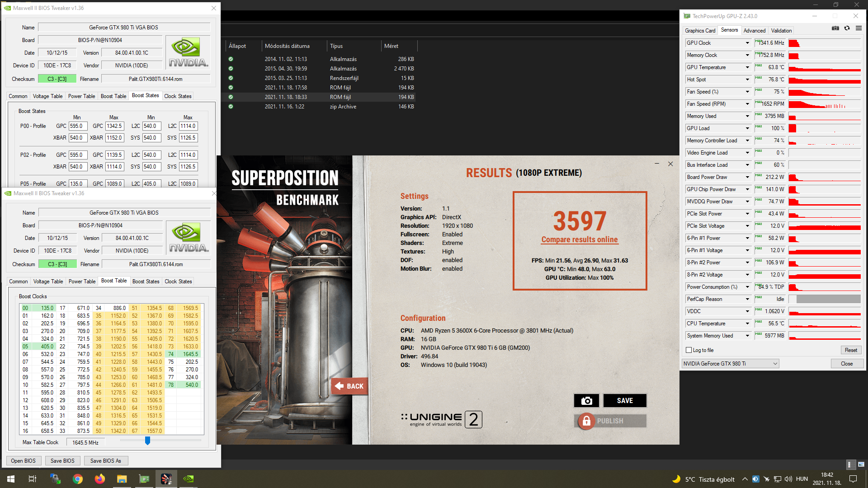The width and height of the screenshot is (868, 488).
Task: Go BACK in Superposition benchmark
Action: [x=349, y=386]
